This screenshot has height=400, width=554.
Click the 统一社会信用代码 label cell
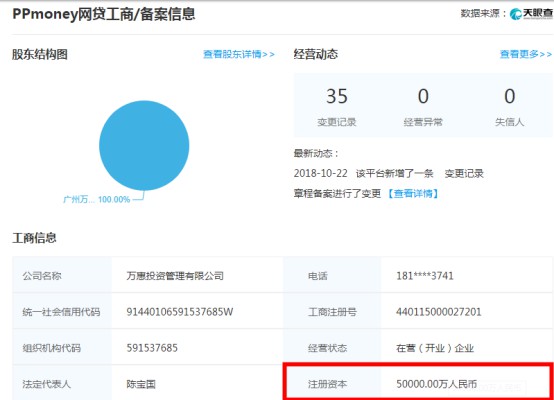pos(62,312)
